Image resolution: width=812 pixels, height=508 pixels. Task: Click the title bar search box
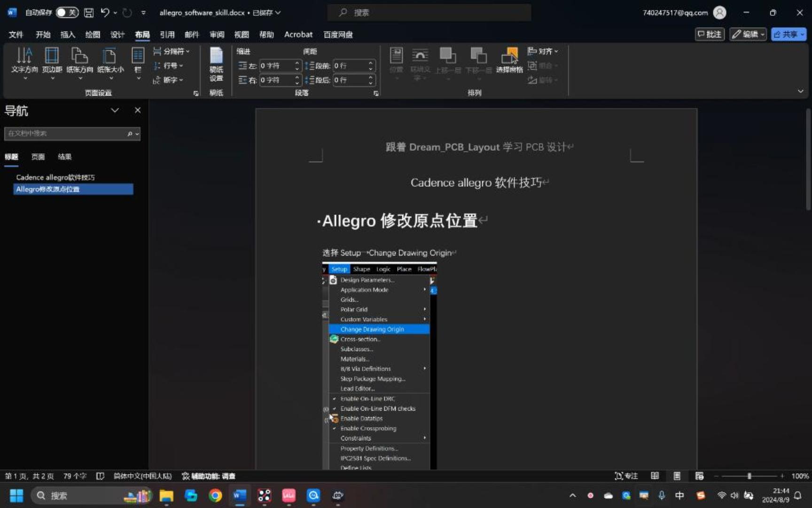coord(429,13)
